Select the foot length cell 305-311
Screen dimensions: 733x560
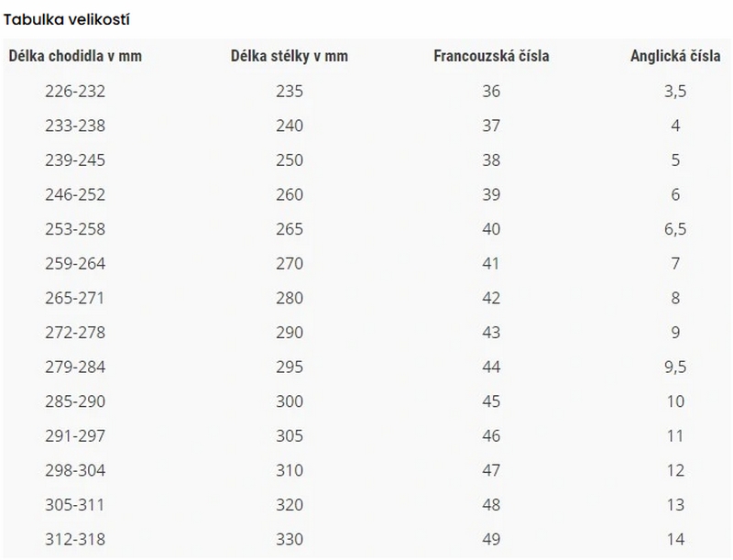click(x=75, y=505)
